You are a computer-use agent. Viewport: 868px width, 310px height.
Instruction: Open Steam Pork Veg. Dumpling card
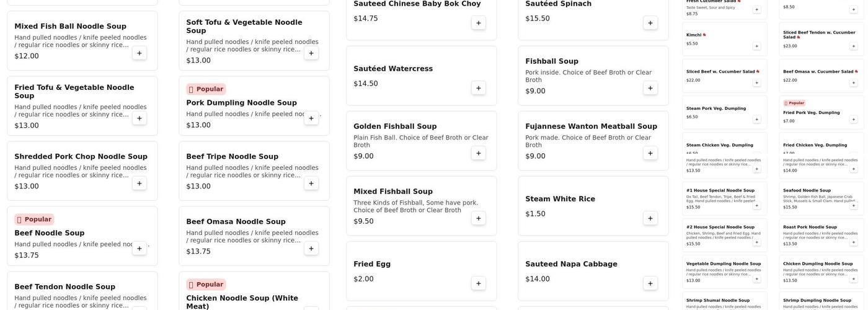tap(716, 108)
